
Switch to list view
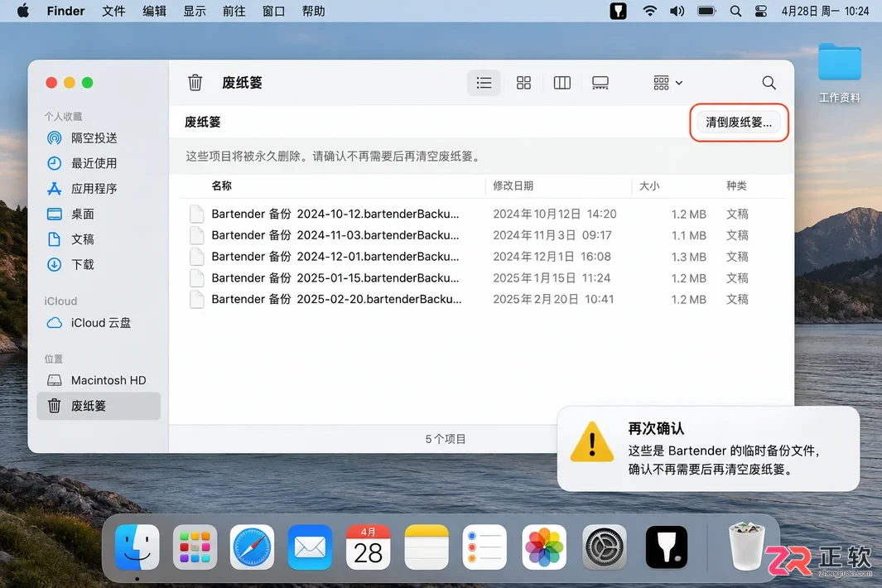coord(484,83)
